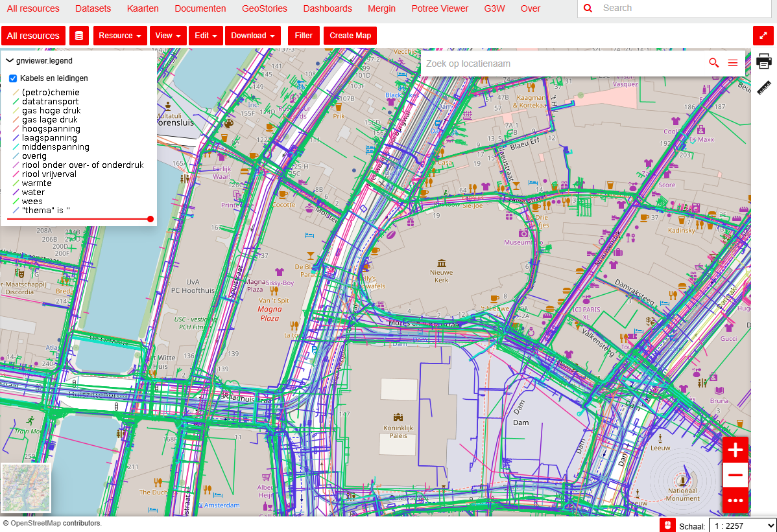
Task: Click the print map icon
Action: point(763,62)
